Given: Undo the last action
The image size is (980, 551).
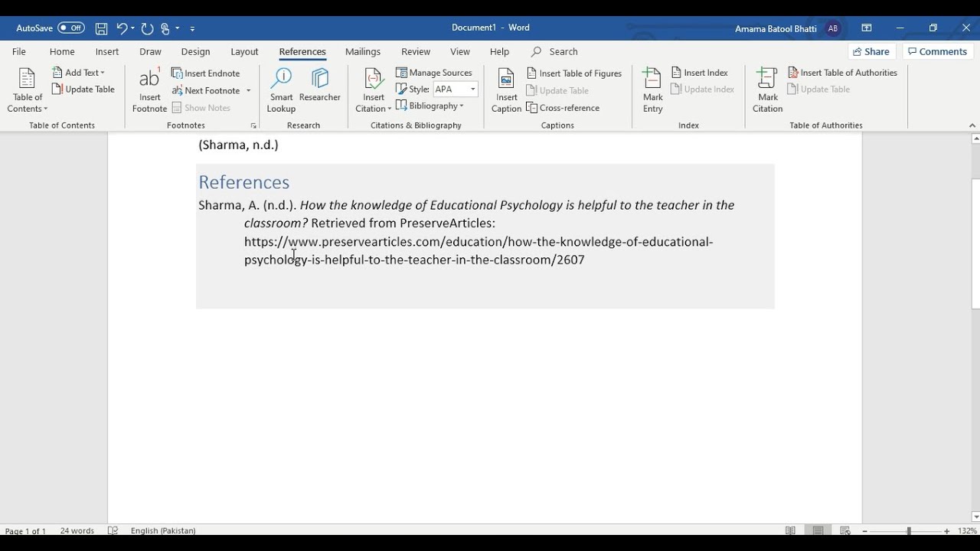Looking at the screenshot, I should click(x=121, y=28).
